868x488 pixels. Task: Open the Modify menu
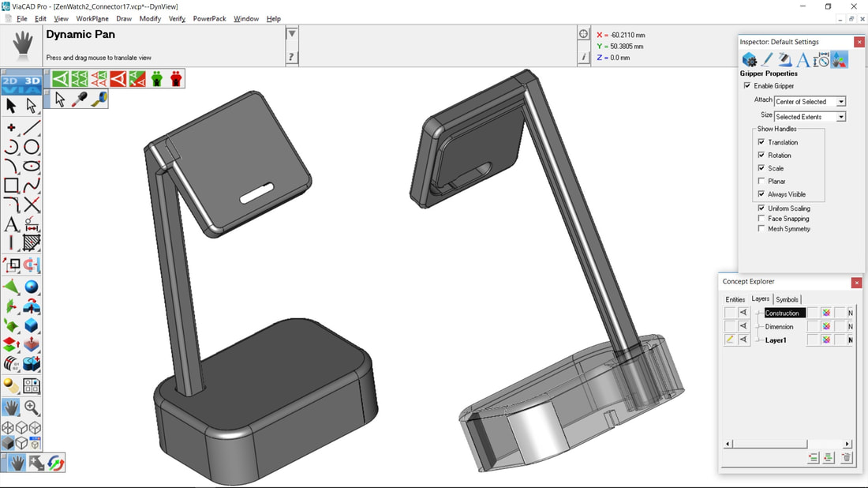click(x=150, y=18)
